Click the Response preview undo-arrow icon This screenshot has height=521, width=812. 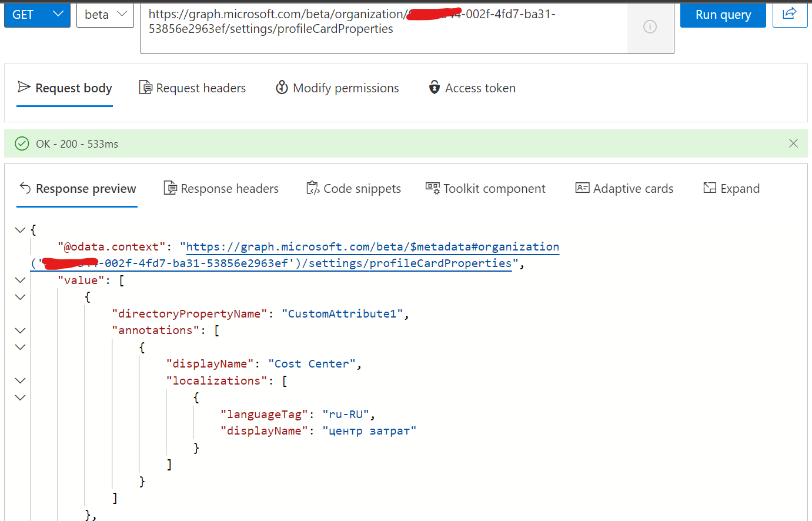(25, 188)
